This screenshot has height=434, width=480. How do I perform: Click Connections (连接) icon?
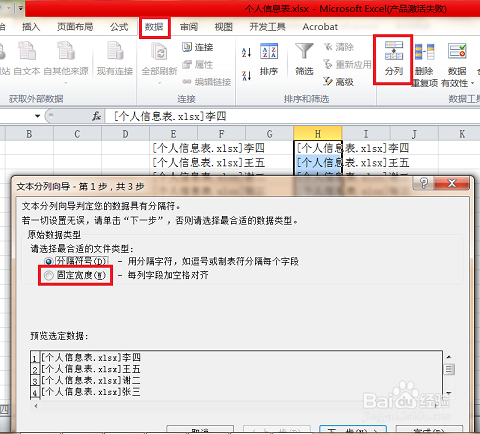tap(187, 47)
